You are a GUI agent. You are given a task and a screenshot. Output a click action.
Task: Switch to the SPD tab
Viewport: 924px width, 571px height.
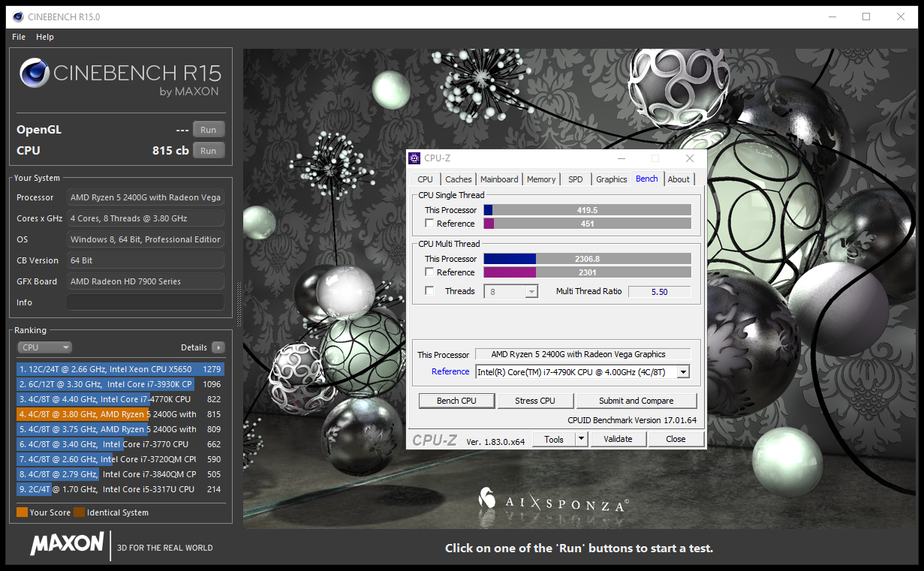click(575, 179)
